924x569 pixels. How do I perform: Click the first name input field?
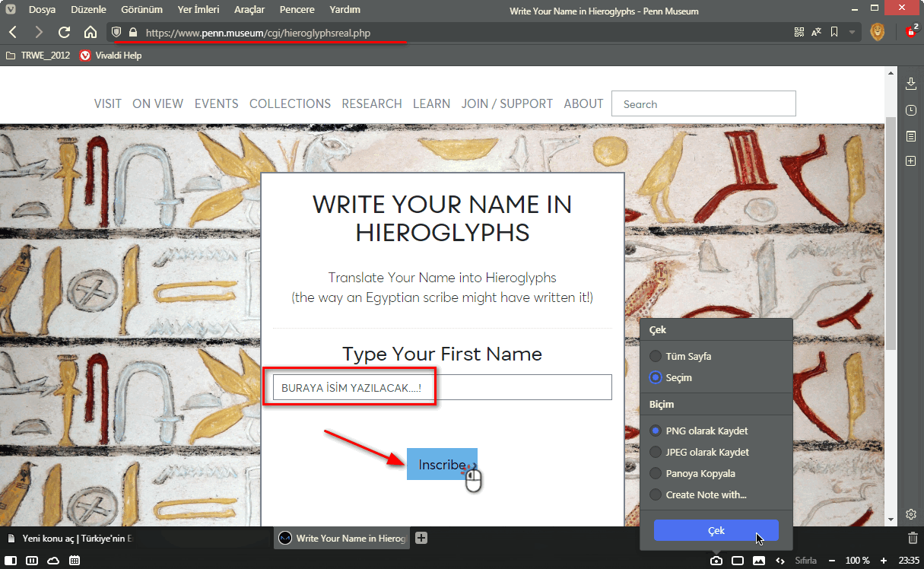click(442, 387)
